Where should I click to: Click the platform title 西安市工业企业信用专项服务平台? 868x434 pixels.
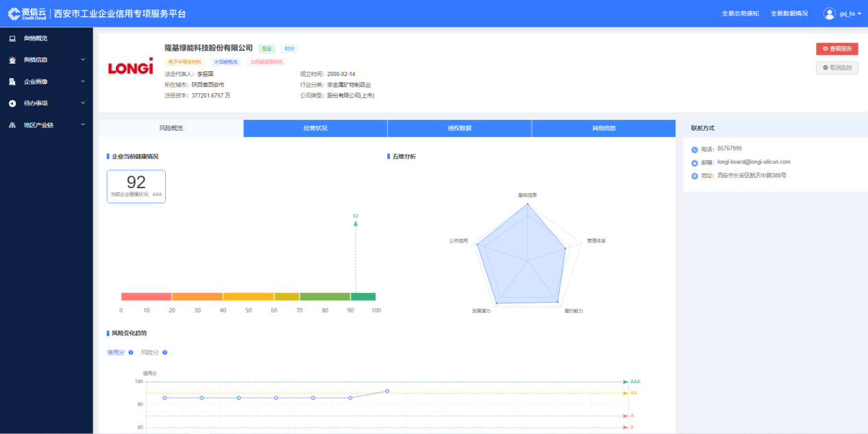click(x=120, y=14)
